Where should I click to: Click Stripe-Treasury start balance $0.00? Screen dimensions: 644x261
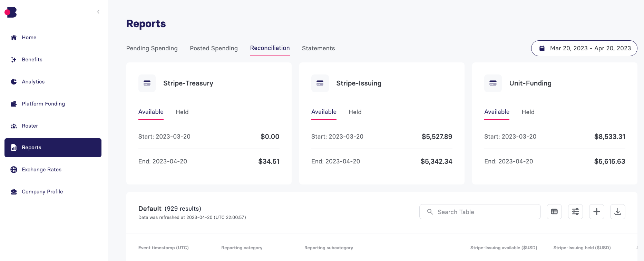point(270,137)
